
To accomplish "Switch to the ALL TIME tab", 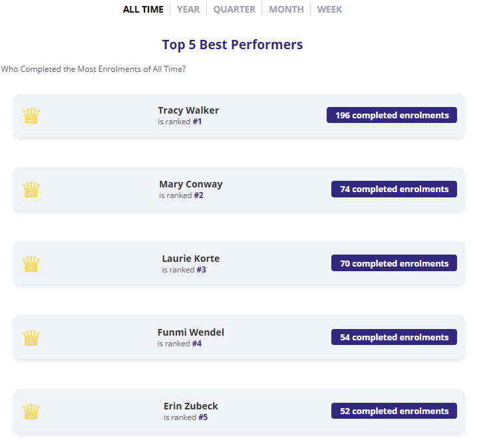I will coord(144,9).
